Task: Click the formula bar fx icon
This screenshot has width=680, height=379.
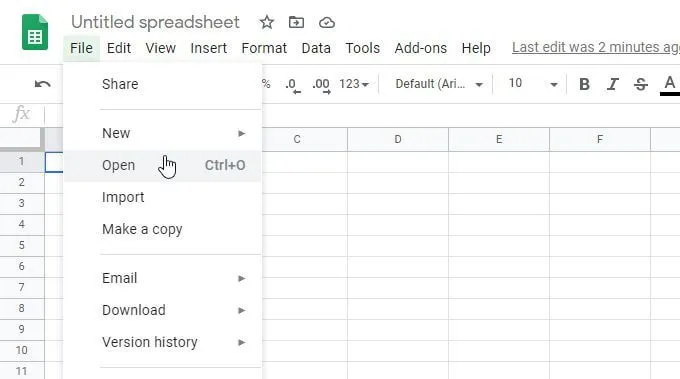Action: (x=21, y=114)
